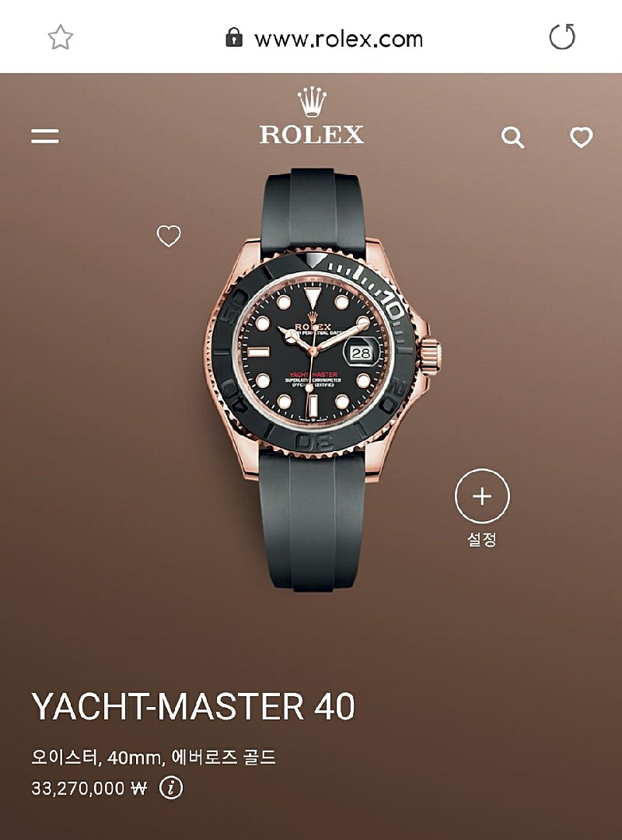
Task: Add this watch to favorites
Action: 168,236
